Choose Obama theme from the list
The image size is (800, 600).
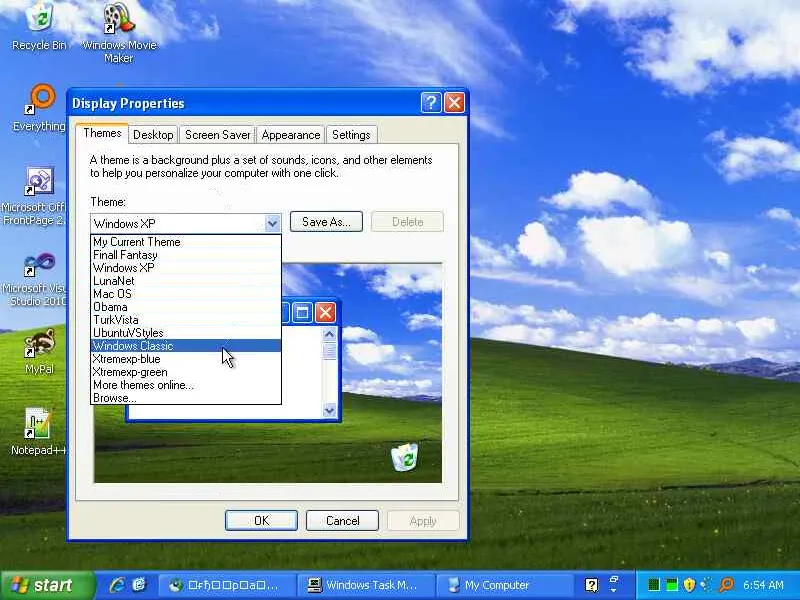[186, 307]
